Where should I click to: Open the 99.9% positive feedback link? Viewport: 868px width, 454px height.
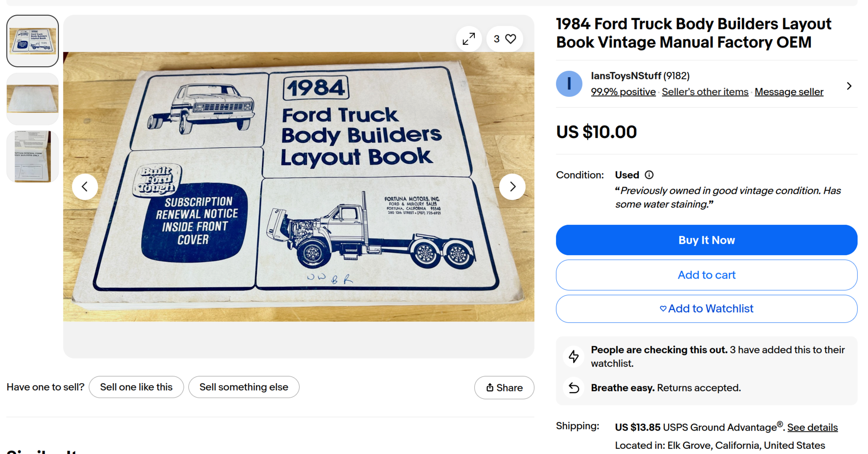click(623, 92)
